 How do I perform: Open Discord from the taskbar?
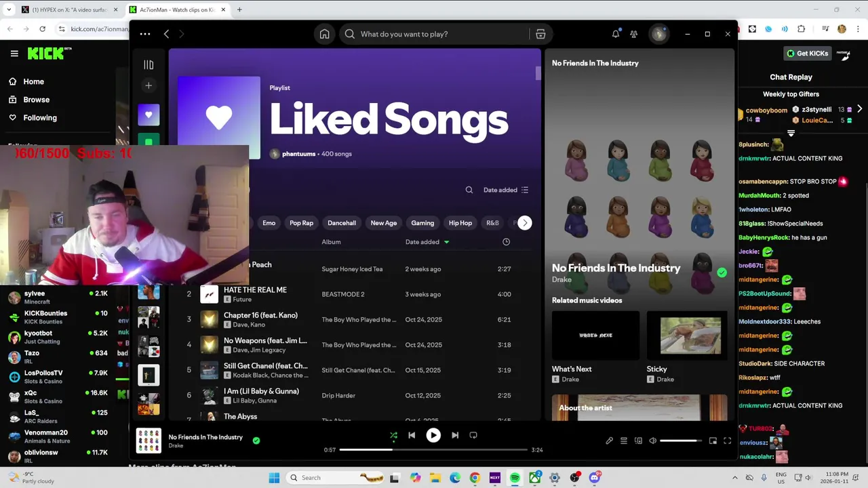point(595,478)
